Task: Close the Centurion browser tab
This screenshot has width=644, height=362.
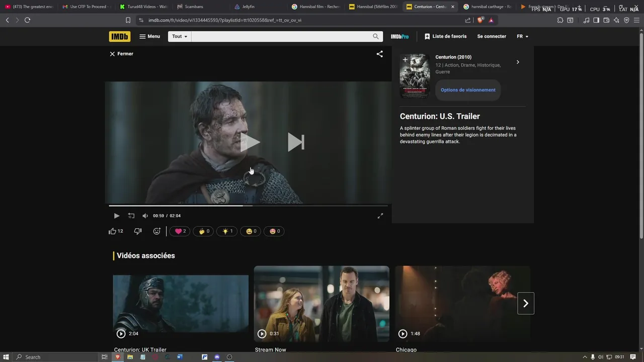Action: point(452,7)
